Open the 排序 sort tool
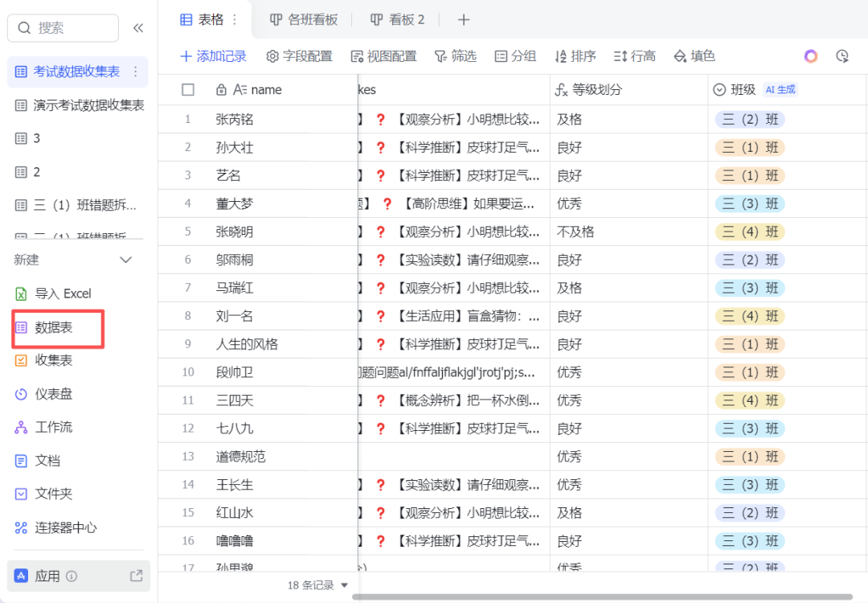 (x=575, y=56)
